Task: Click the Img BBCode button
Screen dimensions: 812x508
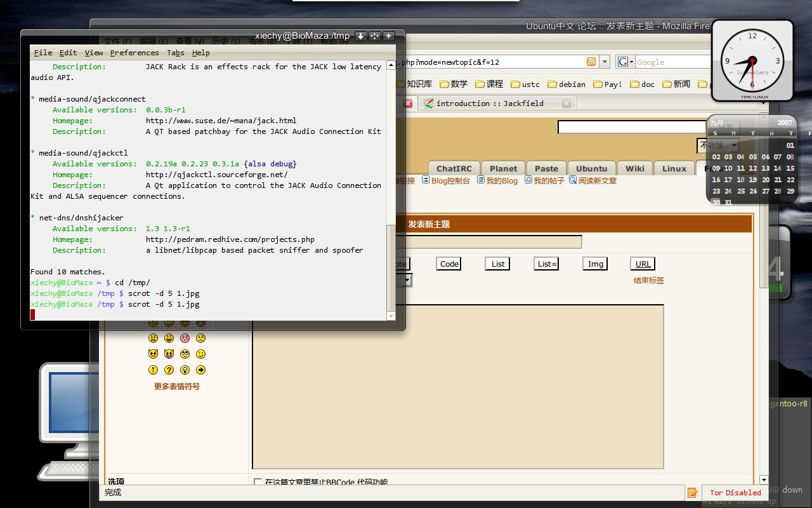Action: (595, 264)
